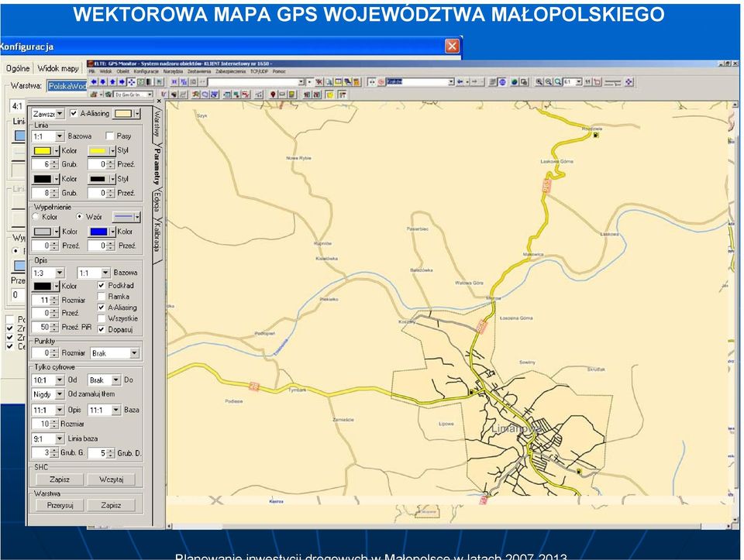744x560 pixels.
Task: Click the blue globe toolbar icon
Action: pyautogui.click(x=502, y=81)
